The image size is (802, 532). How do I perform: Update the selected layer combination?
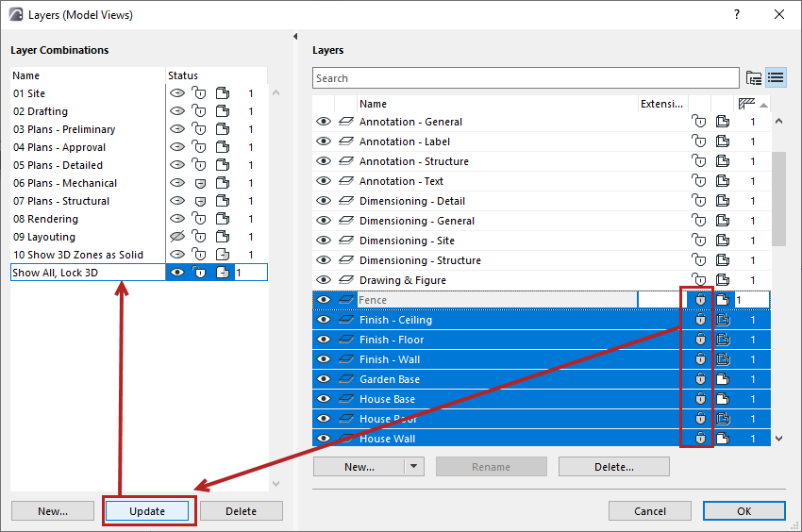coord(147,511)
